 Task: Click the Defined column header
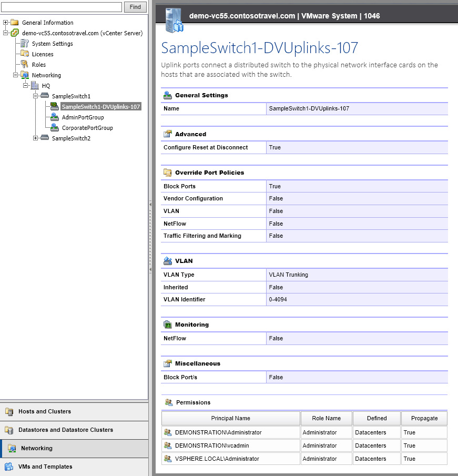point(376,418)
